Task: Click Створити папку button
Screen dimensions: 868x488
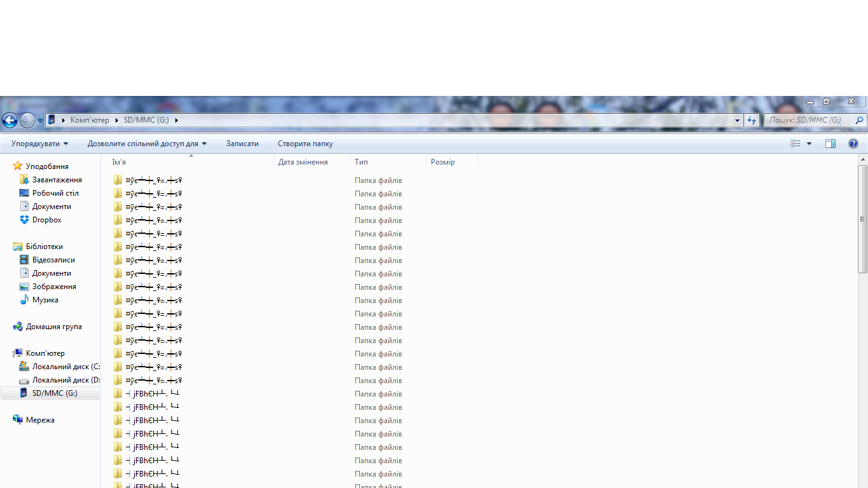Action: 305,144
